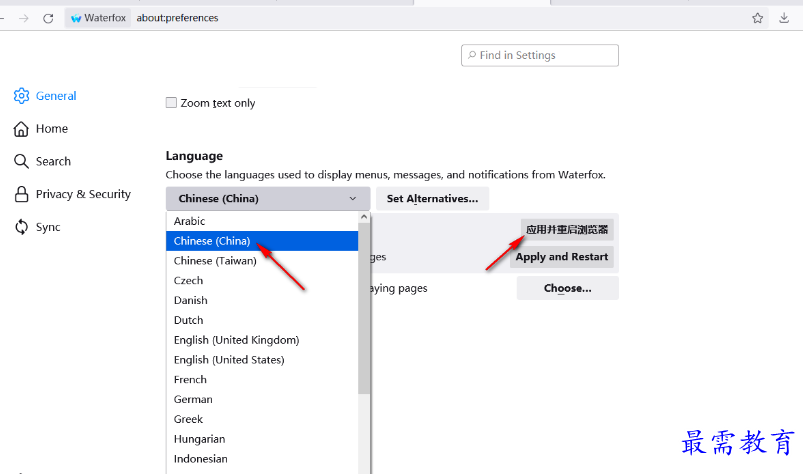Pick Chinese (China) in the list

[262, 241]
